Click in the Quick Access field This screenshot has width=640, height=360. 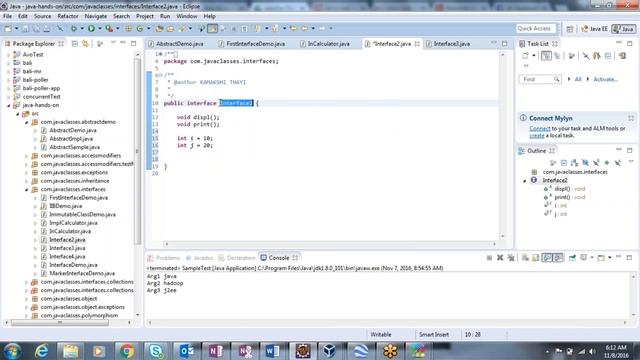(536, 28)
